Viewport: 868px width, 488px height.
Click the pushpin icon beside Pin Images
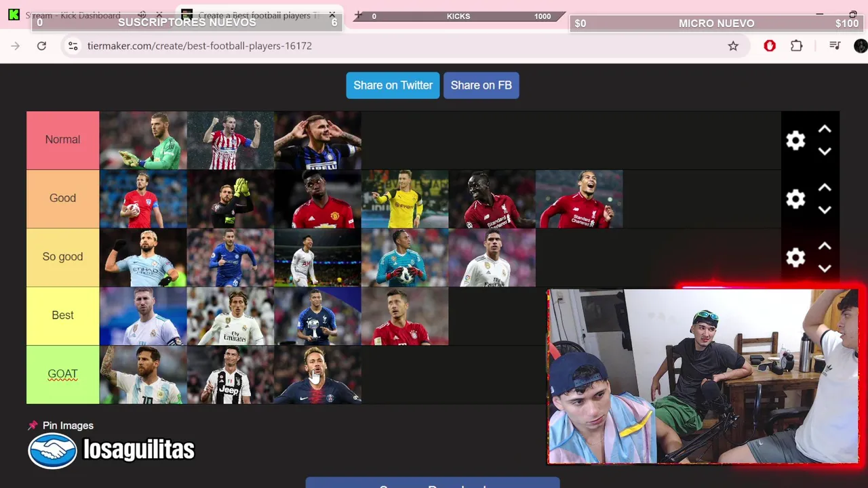[33, 426]
